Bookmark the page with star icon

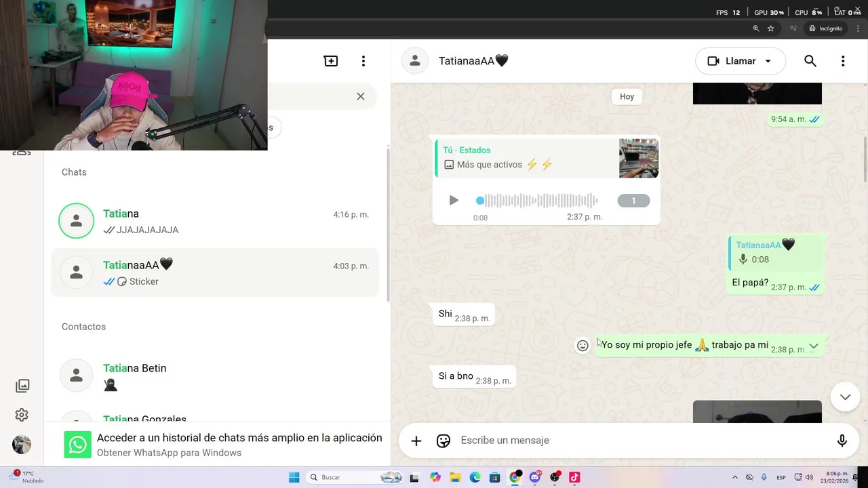click(771, 28)
